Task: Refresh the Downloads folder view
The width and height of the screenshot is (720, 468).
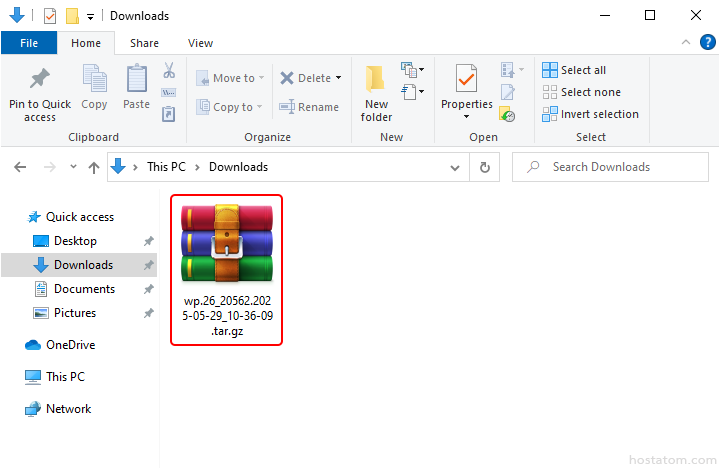Action: [485, 167]
